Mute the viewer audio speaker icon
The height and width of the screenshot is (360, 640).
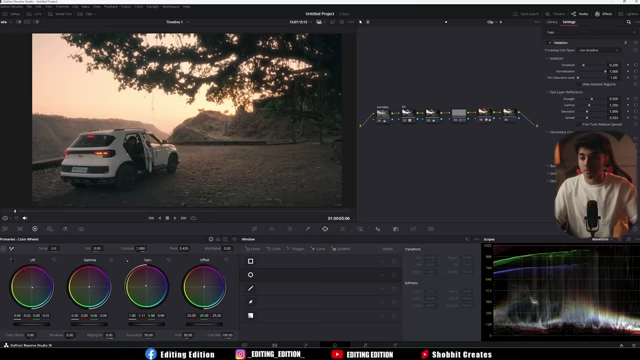(25, 218)
